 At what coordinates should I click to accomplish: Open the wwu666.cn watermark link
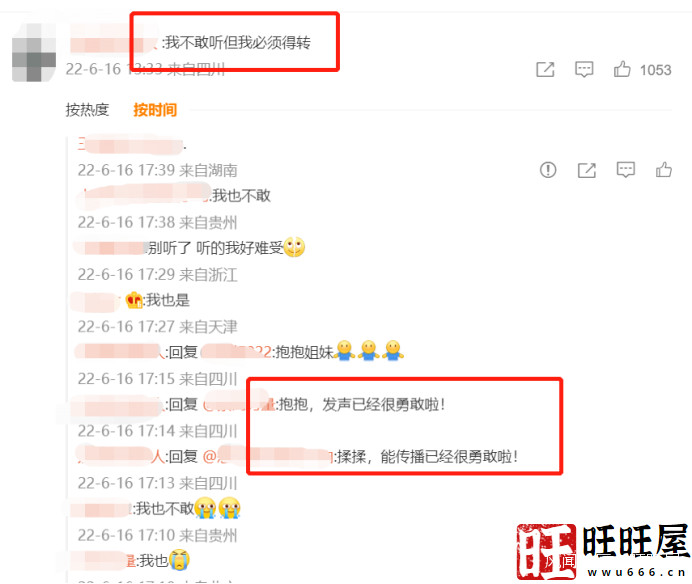[636, 573]
